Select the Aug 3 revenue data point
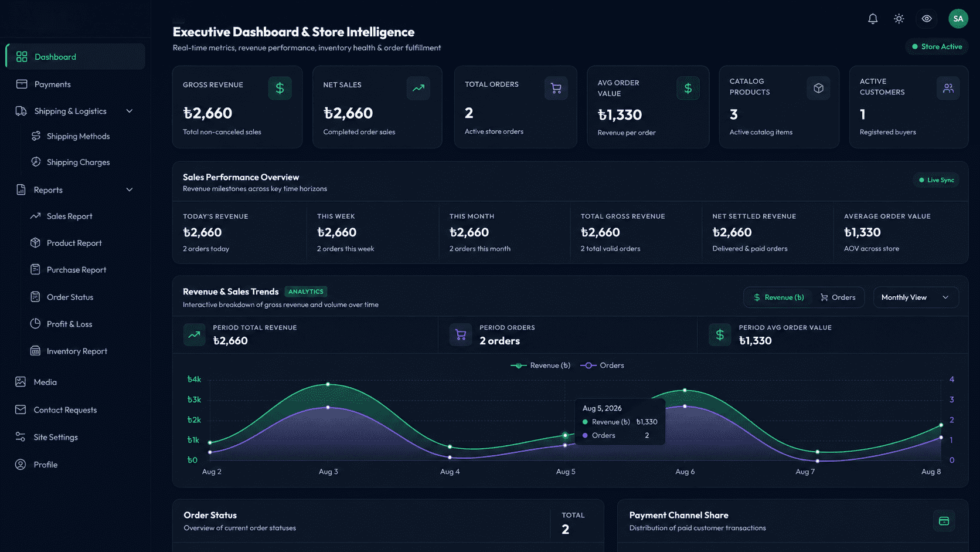Image resolution: width=980 pixels, height=552 pixels. tap(328, 384)
